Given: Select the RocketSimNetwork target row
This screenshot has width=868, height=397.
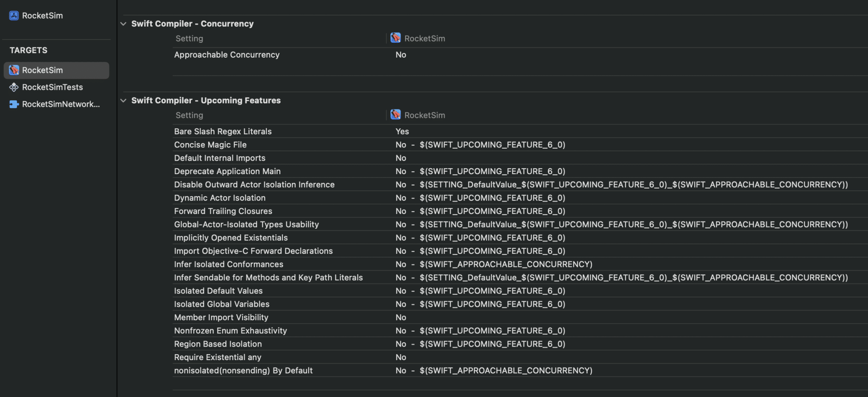Looking at the screenshot, I should click(x=61, y=104).
